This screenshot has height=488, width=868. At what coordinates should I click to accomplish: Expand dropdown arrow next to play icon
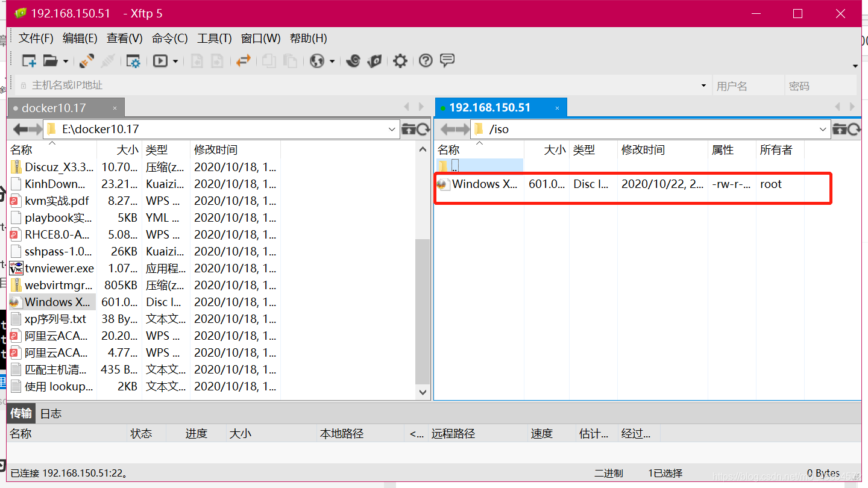175,61
